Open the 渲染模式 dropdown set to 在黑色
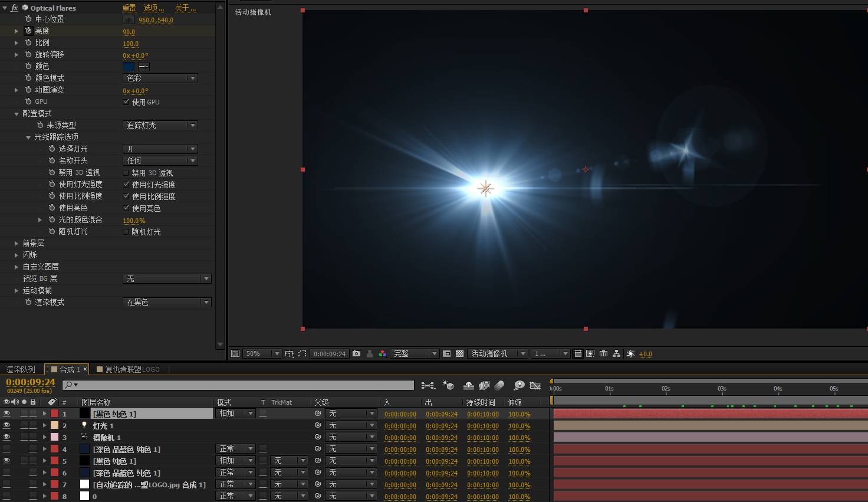Viewport: 868px width, 502px height. (167, 302)
